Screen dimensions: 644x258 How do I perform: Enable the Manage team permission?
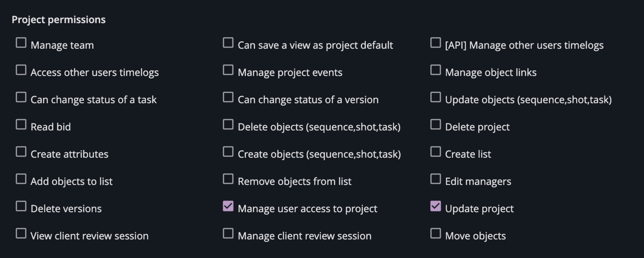coord(21,43)
